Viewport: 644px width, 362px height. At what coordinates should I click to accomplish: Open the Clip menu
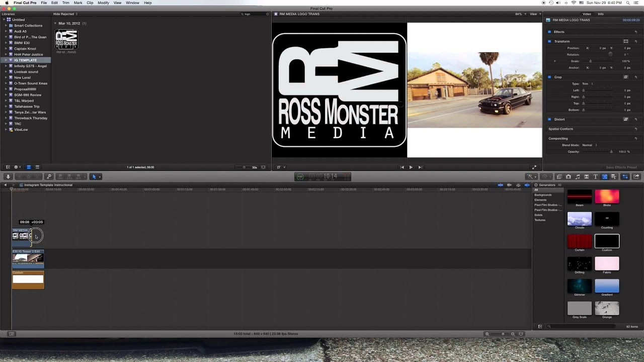tap(90, 3)
